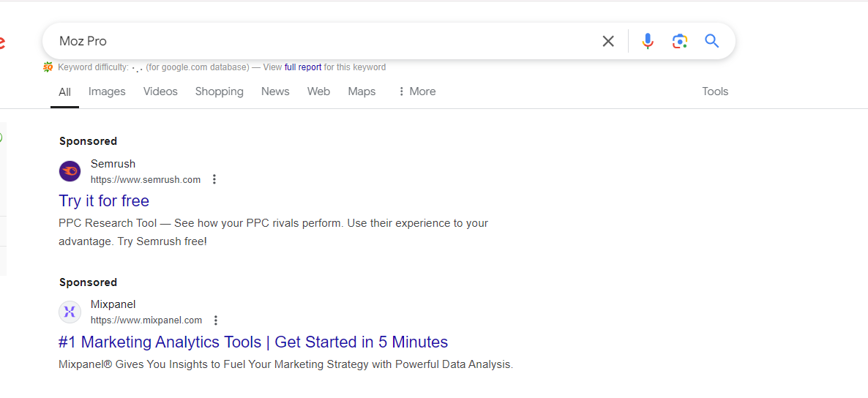Expand the More search filters menu
Viewport: 868px width, 398px height.
tap(416, 91)
